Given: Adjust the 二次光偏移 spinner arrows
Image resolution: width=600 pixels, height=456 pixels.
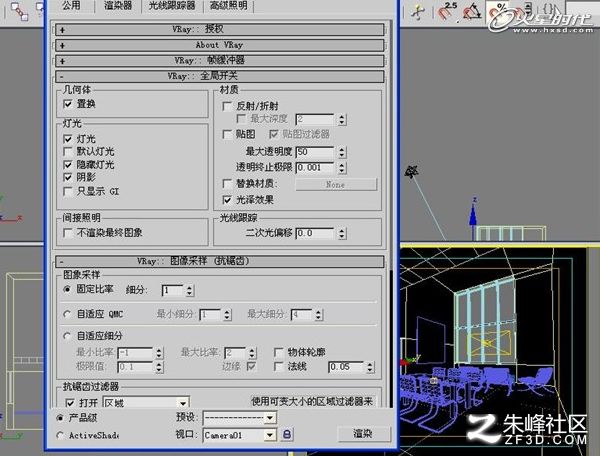Looking at the screenshot, I should click(x=342, y=233).
